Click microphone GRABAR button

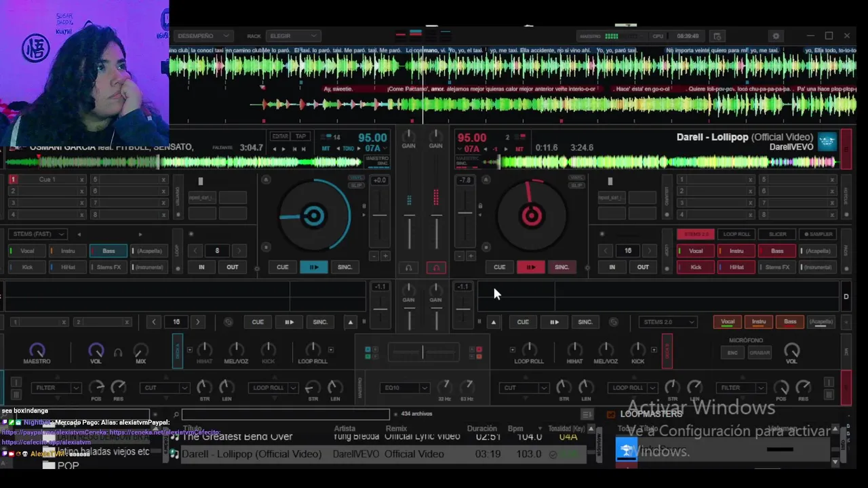click(x=759, y=353)
